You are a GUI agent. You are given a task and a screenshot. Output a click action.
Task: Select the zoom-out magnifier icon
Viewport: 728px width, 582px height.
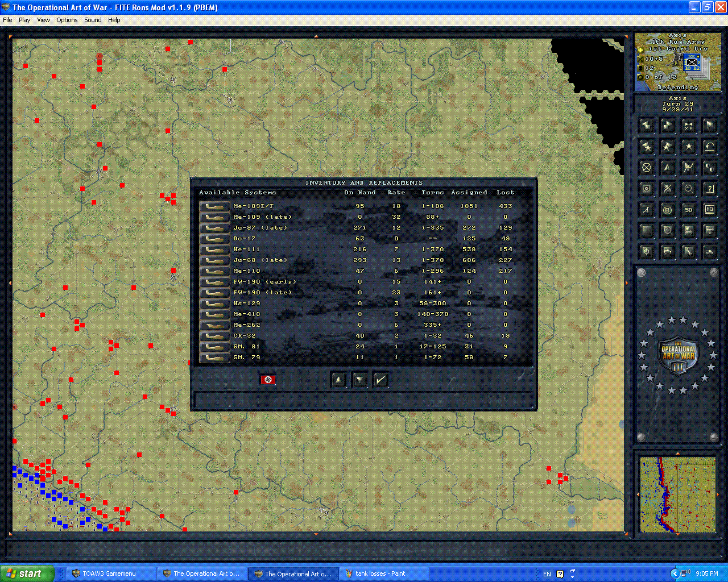tap(688, 188)
